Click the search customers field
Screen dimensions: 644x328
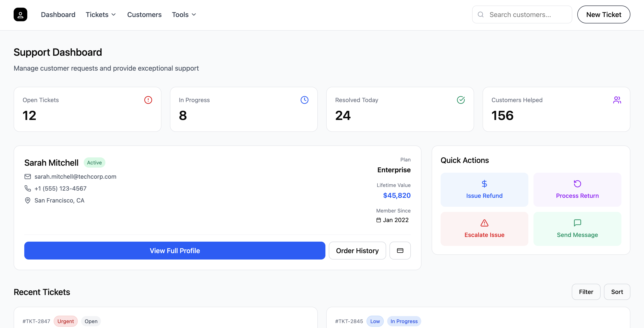coord(522,14)
